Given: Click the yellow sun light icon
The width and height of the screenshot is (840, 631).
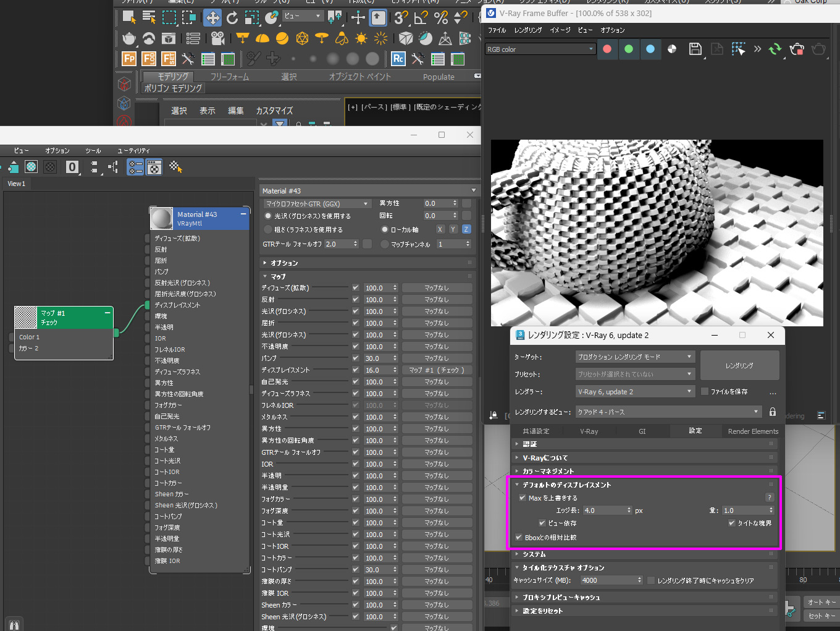Looking at the screenshot, I should 361,38.
